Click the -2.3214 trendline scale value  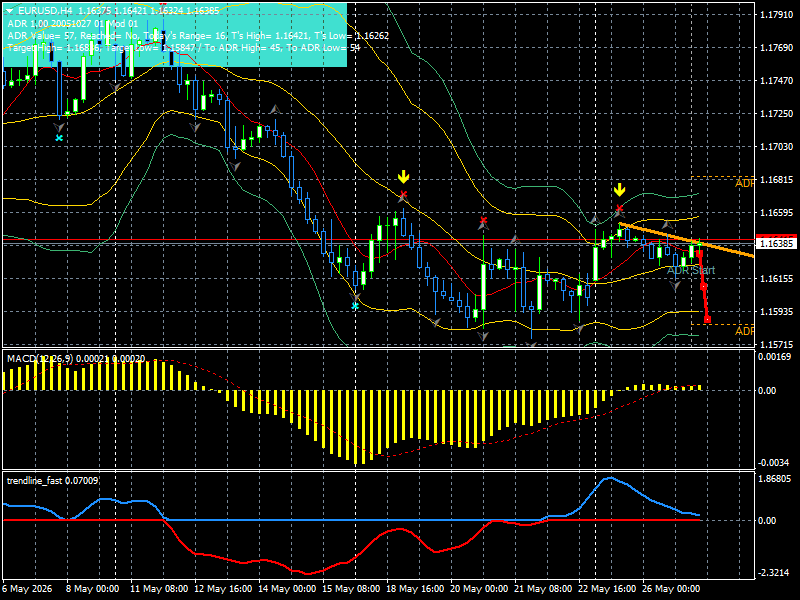(x=774, y=573)
